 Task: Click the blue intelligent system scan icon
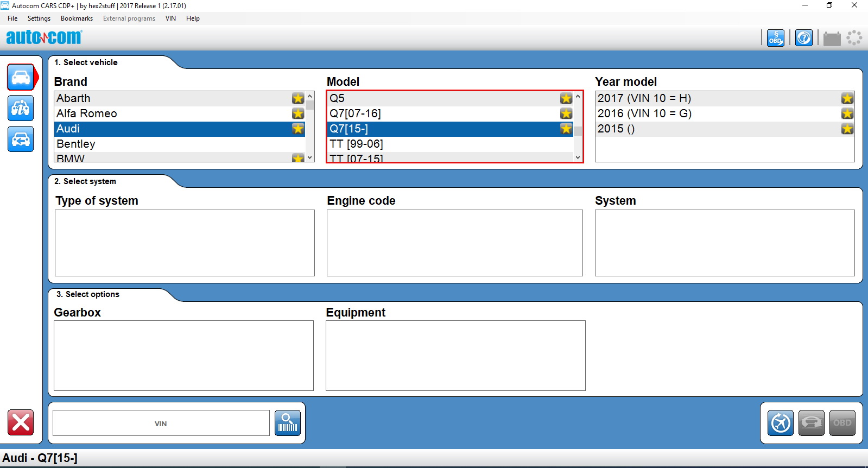pos(781,423)
